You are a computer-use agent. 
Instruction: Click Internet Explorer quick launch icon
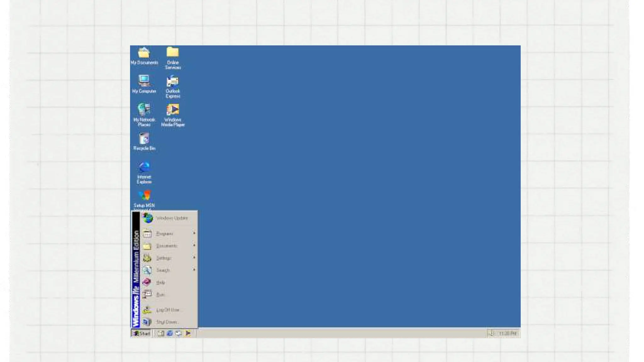pos(170,333)
